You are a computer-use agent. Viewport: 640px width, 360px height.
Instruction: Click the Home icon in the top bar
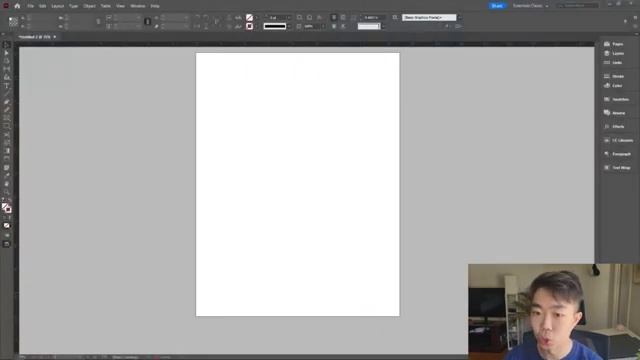(17, 6)
